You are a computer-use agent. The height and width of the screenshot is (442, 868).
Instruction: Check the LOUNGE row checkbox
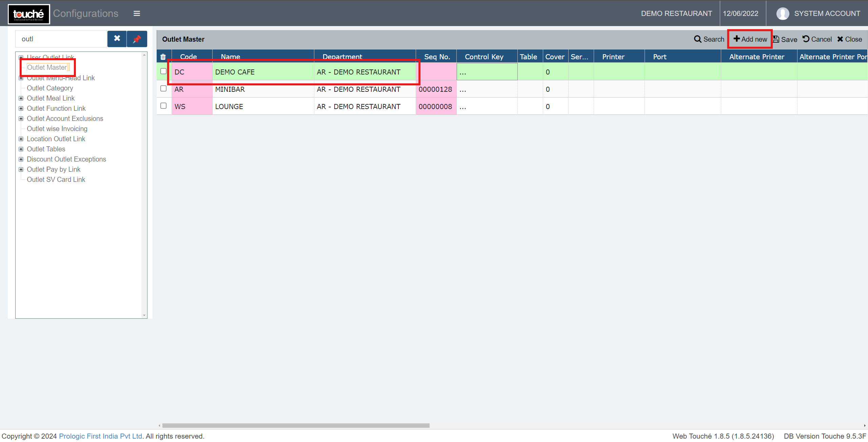tap(163, 106)
